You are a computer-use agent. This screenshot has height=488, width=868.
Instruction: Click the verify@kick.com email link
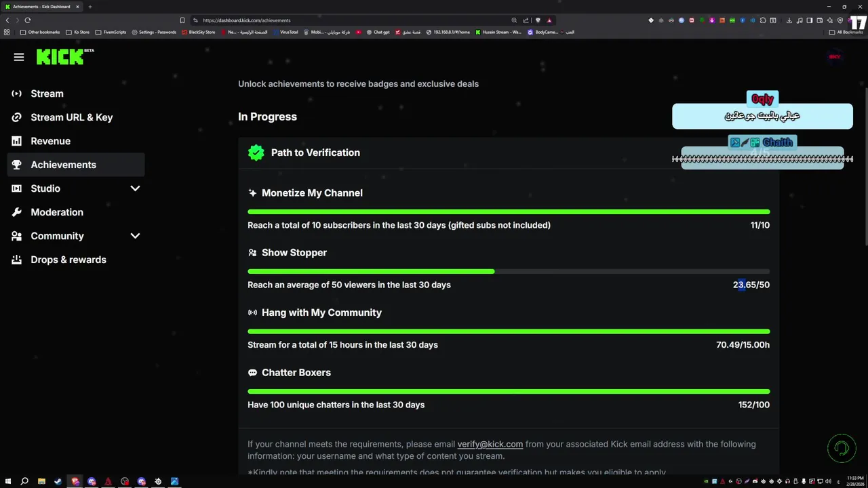pos(490,444)
